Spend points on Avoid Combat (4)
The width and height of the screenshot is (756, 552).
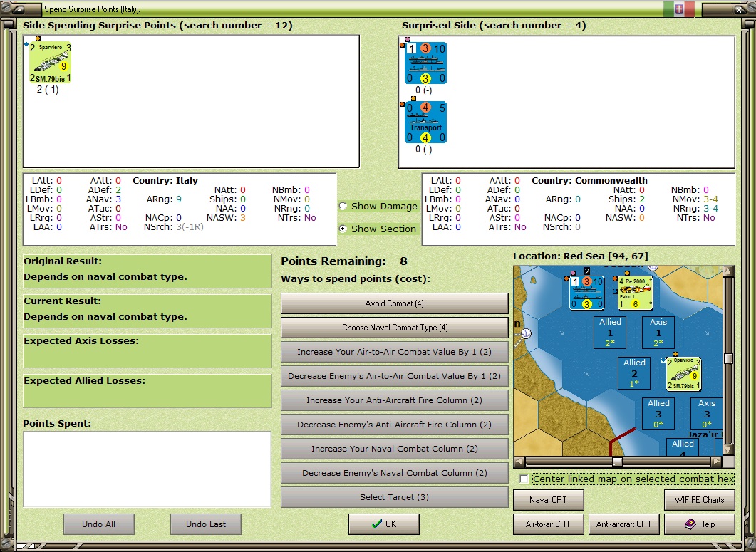coord(395,303)
